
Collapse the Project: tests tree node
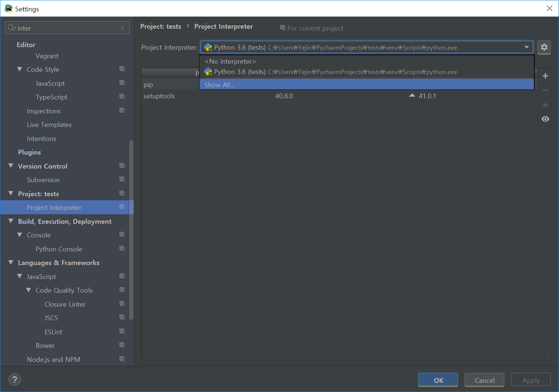pyautogui.click(x=11, y=194)
